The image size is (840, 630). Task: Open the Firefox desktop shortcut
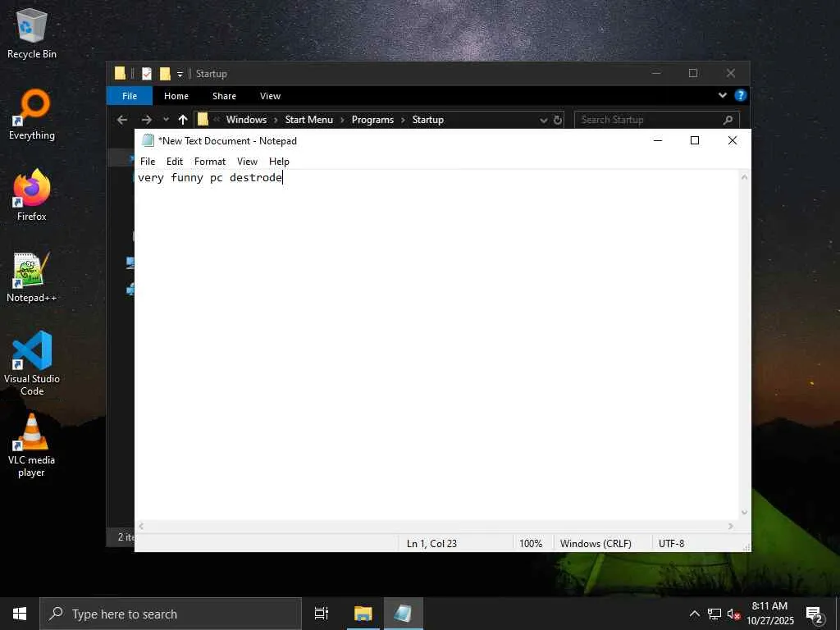pos(32,195)
